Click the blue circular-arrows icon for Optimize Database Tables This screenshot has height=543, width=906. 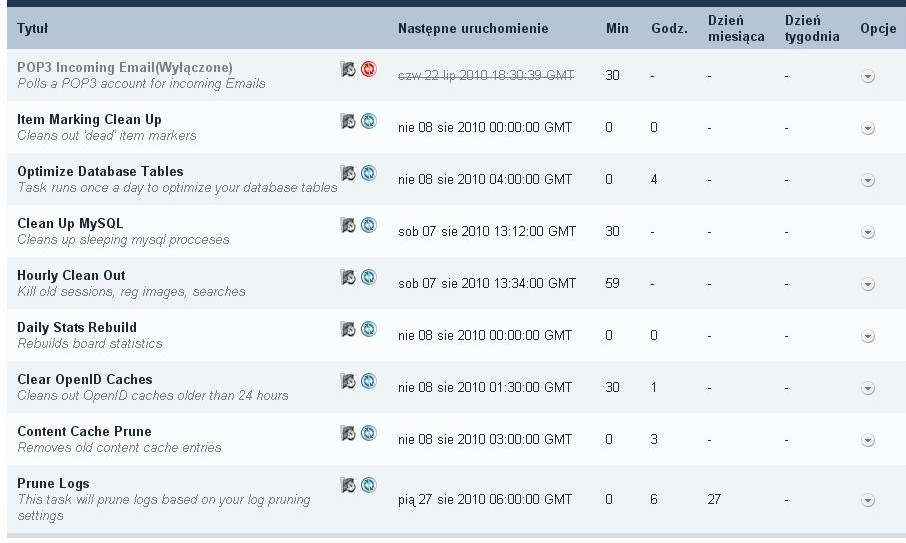pos(368,173)
